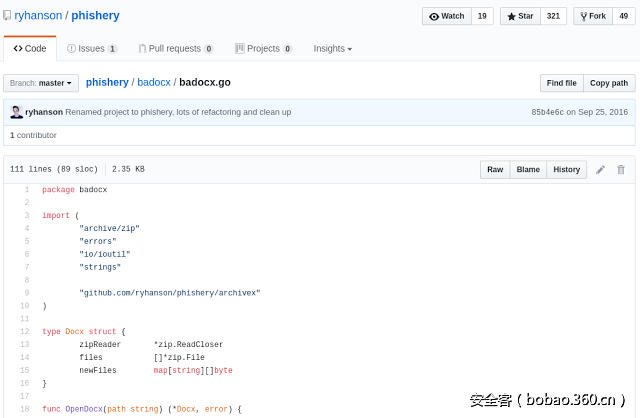Switch to the Issues tab
Image resolution: width=640 pixels, height=418 pixels.
(x=91, y=48)
